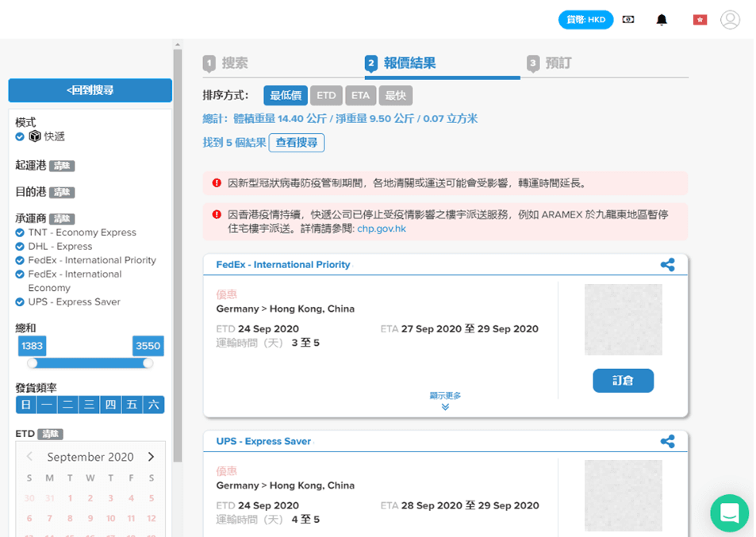
Task: Click the minimum total value 1383
Action: click(32, 346)
